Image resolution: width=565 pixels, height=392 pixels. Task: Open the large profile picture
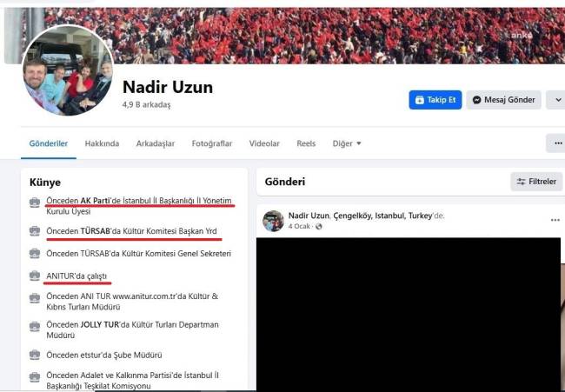[x=68, y=70]
